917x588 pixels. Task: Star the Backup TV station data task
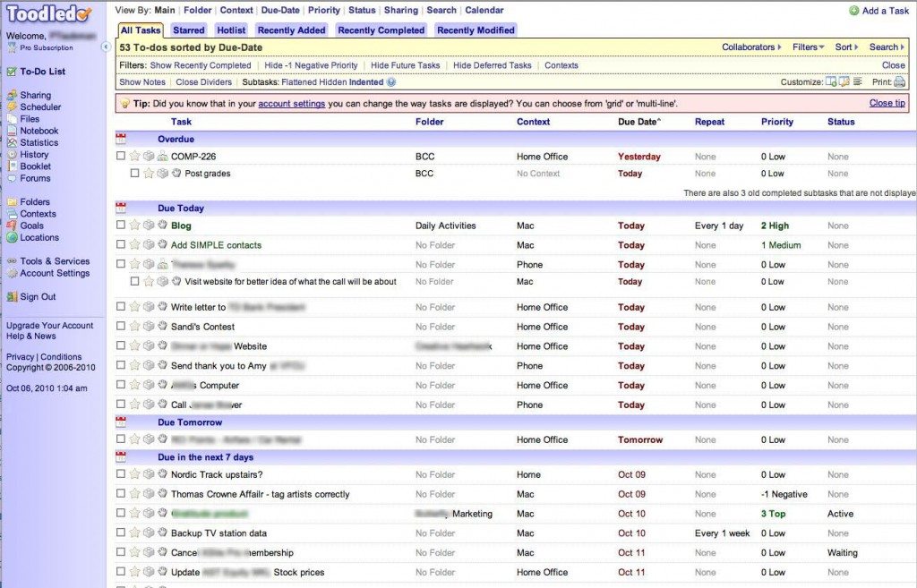[x=134, y=533]
